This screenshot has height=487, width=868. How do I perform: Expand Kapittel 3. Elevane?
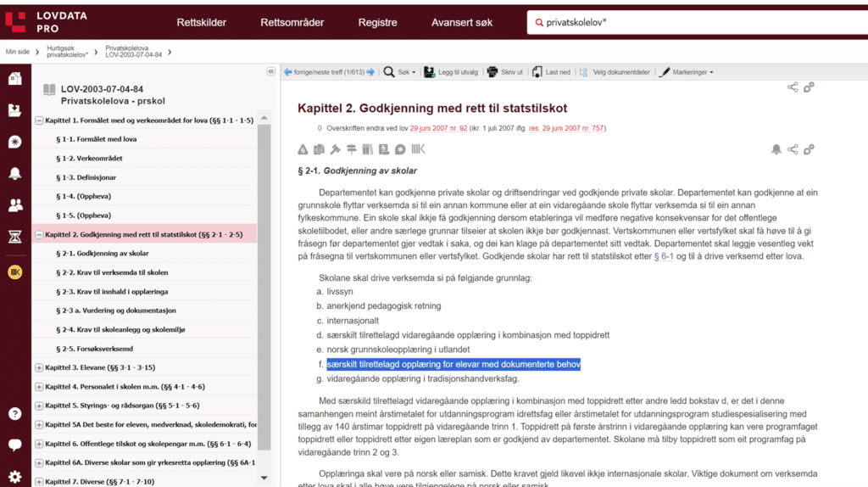pos(39,367)
